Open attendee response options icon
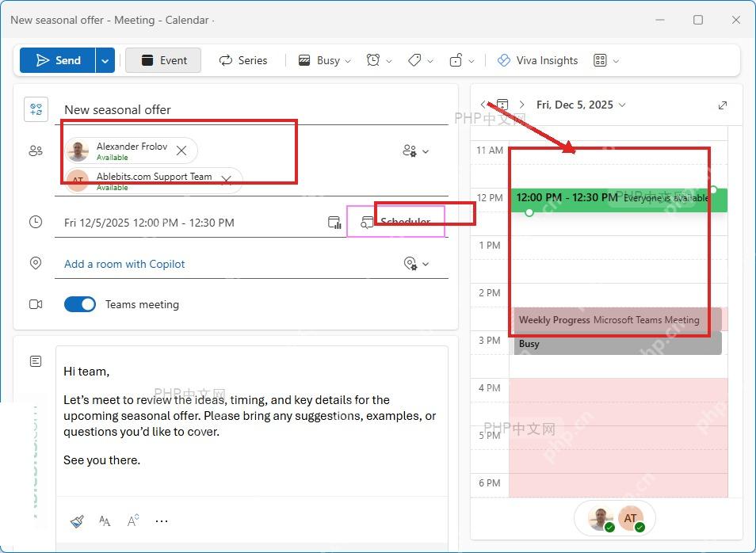 point(410,151)
